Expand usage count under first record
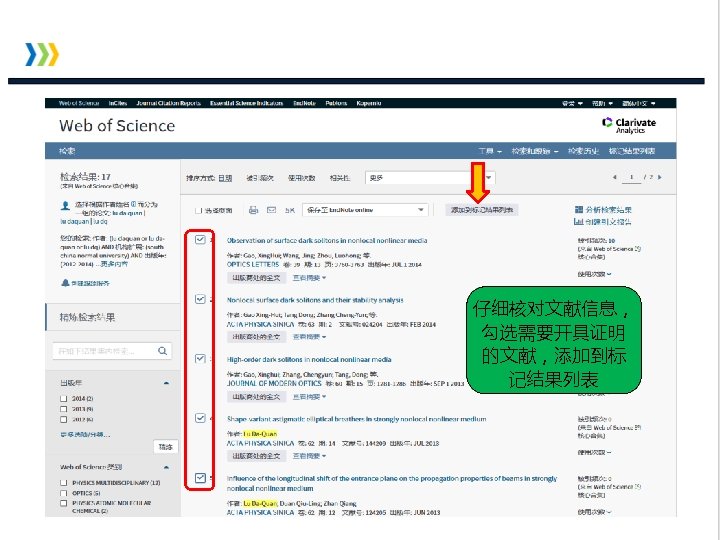The image size is (720, 540). click(594, 274)
